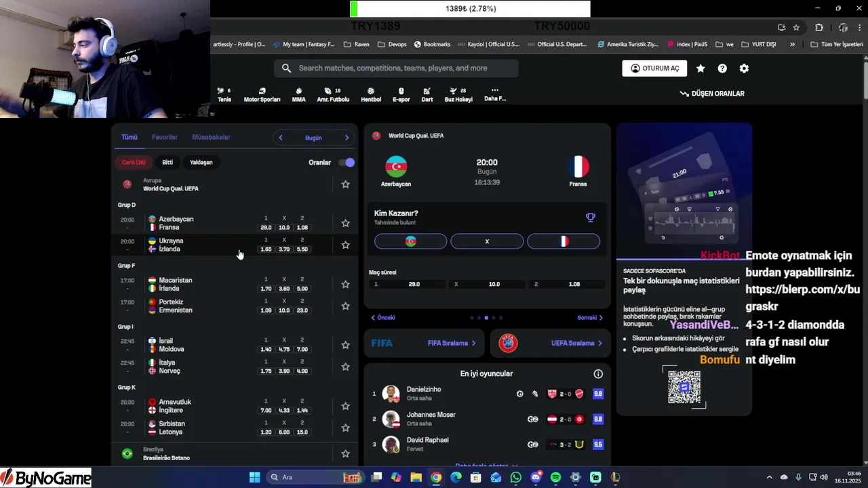
Task: Open the Azerbaycan vs Fransa match row
Action: (x=234, y=223)
